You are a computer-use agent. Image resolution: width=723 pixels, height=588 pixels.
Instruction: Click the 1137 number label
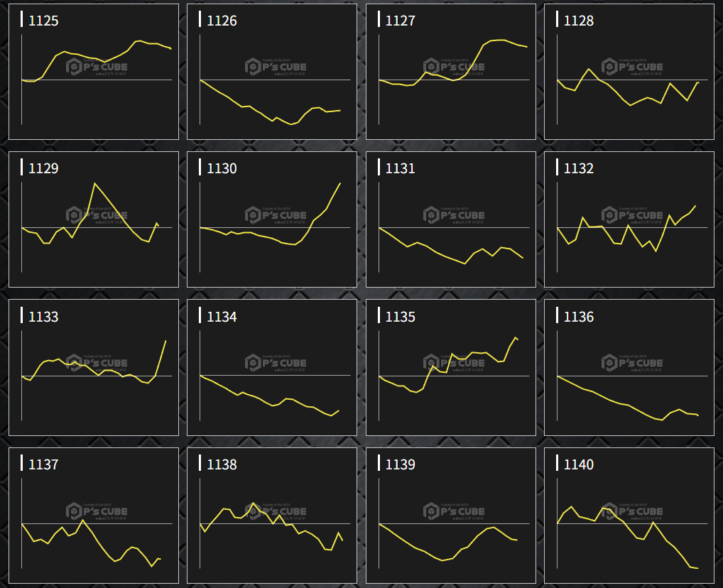click(x=43, y=464)
